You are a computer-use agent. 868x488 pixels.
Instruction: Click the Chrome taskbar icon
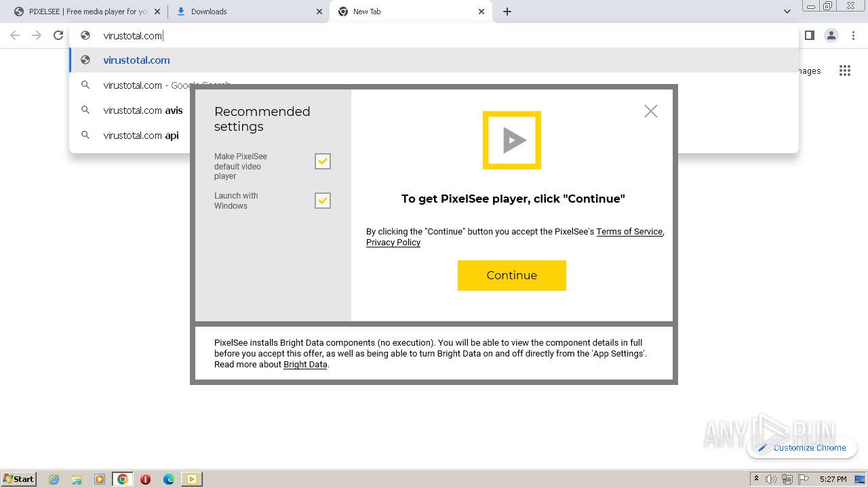coord(123,479)
